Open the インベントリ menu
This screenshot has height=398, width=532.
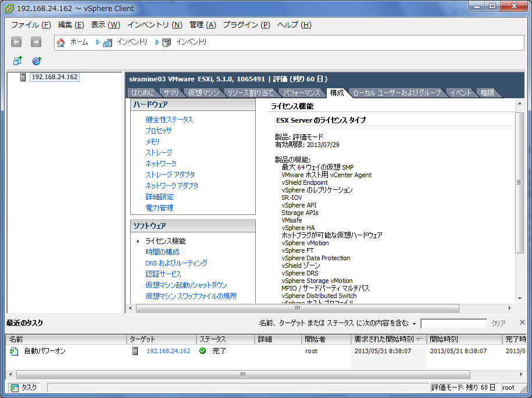155,25
